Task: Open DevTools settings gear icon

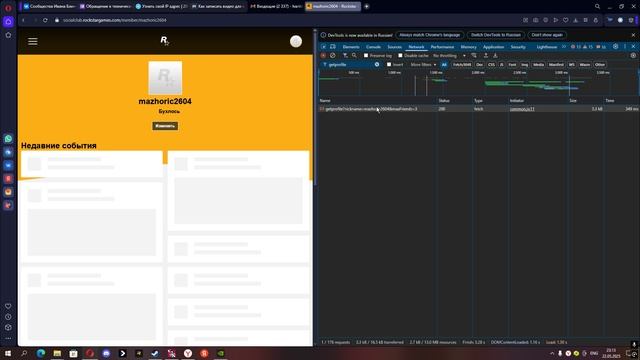Action: click(x=616, y=47)
